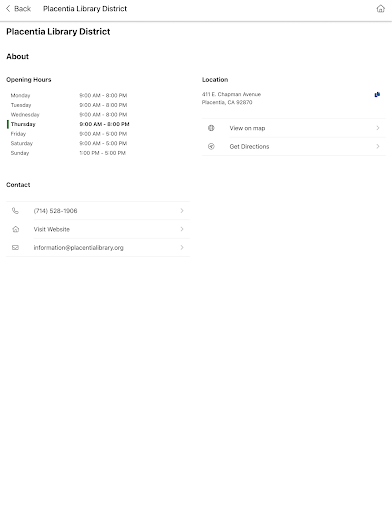Click chevron on phone number row
This screenshot has height=512, width=392.
coord(182,211)
